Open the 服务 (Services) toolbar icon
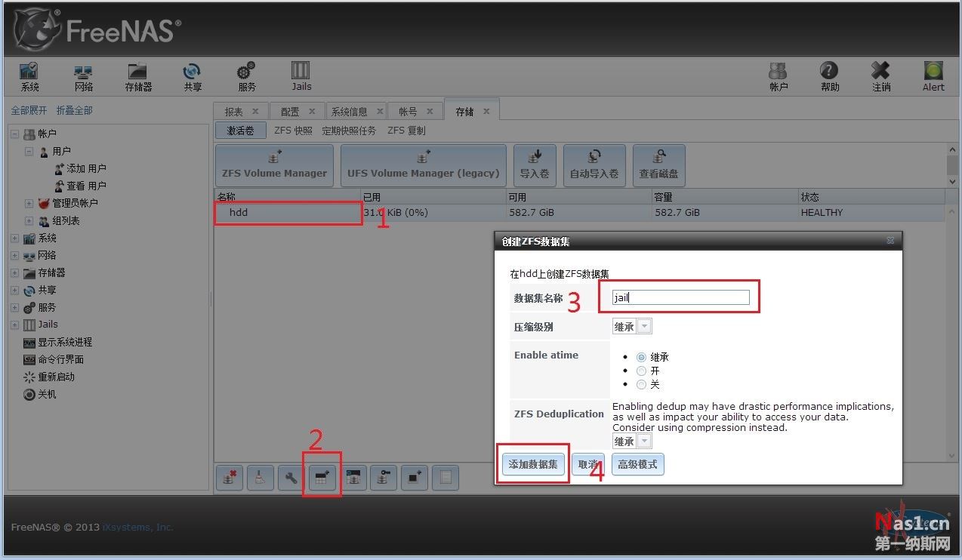Image resolution: width=962 pixels, height=560 pixels. (x=246, y=77)
